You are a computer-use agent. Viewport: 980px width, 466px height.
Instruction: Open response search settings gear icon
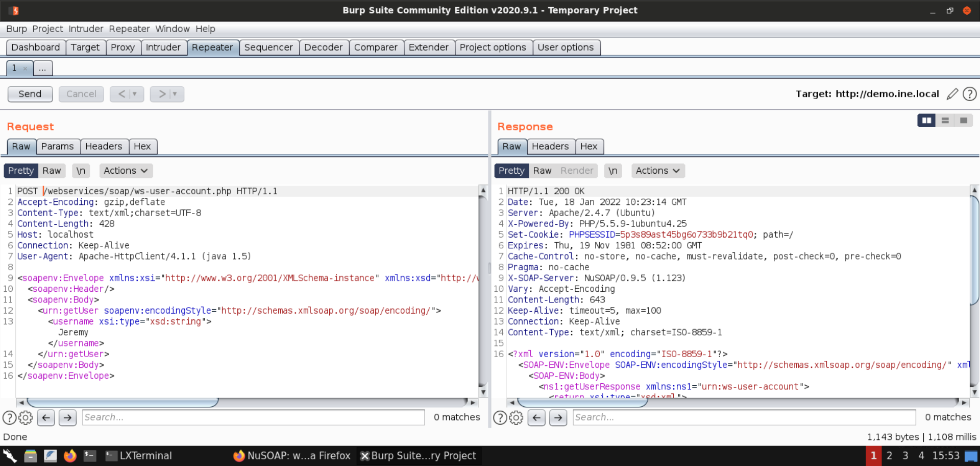(x=516, y=417)
